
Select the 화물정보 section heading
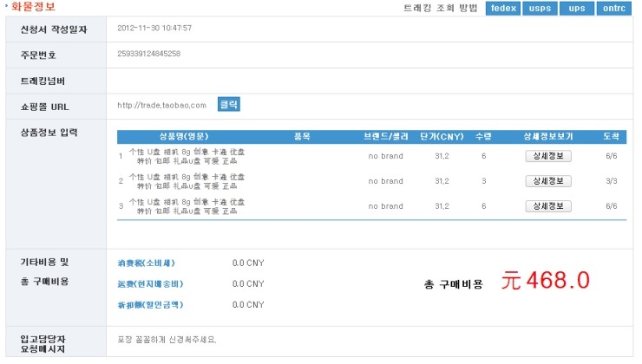[33, 7]
